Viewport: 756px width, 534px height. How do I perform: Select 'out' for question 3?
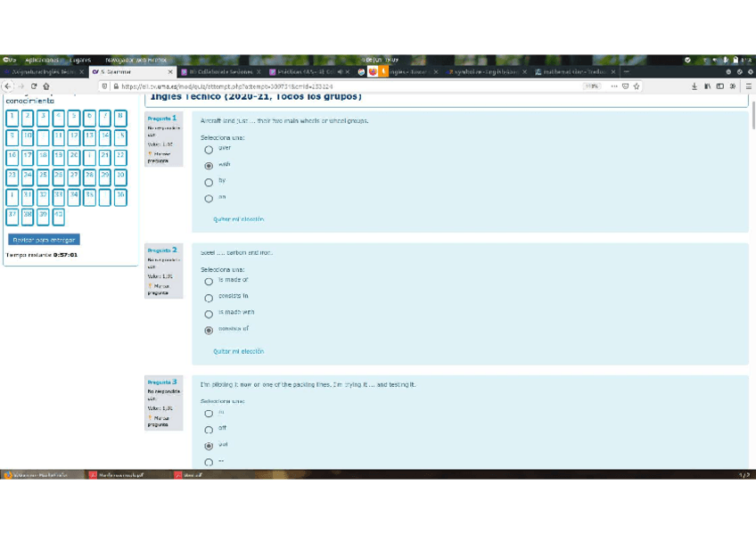pyautogui.click(x=209, y=446)
